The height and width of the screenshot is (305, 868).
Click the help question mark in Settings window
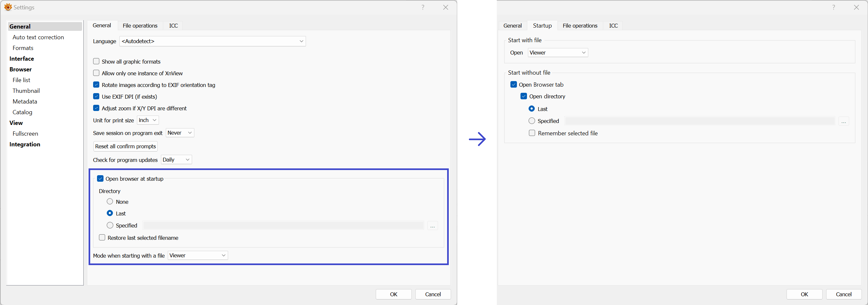coord(422,7)
